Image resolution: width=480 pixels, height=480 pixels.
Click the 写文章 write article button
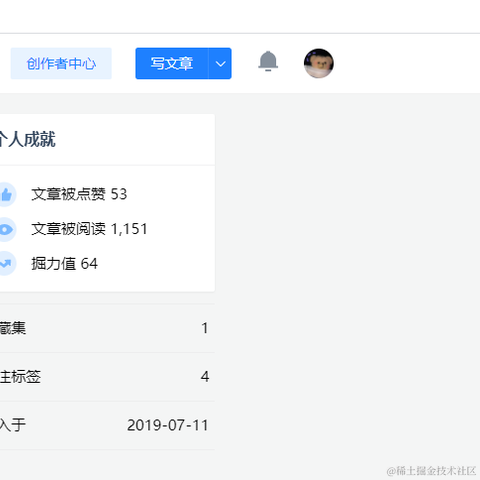(x=172, y=63)
